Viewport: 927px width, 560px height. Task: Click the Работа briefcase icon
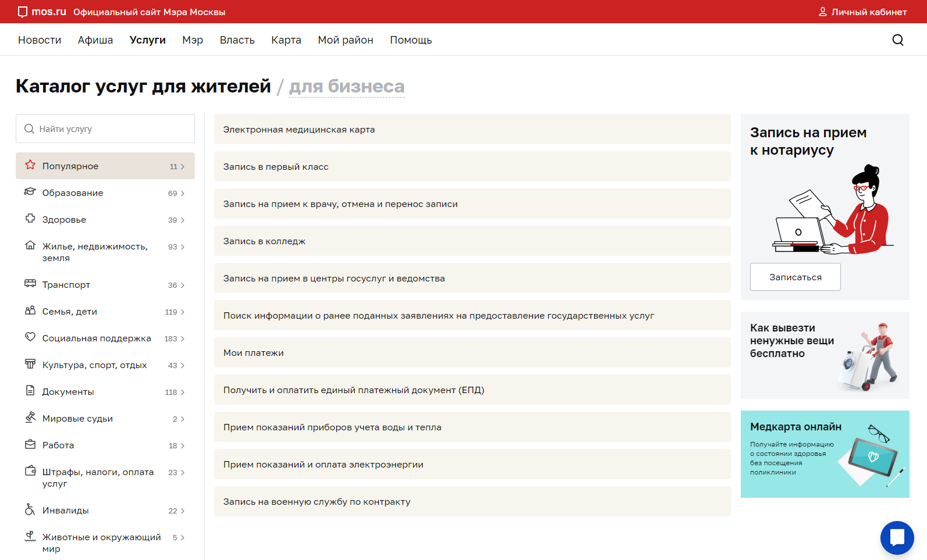coord(30,444)
